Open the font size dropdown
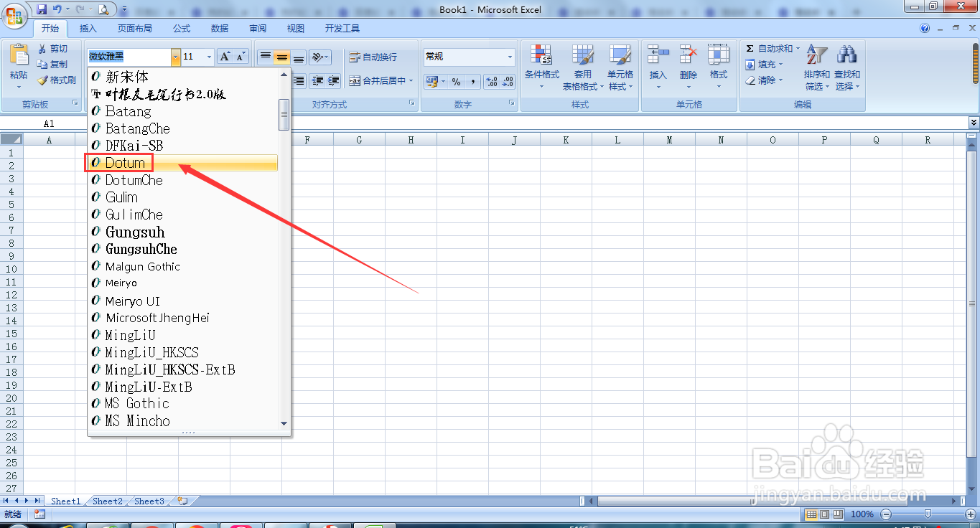Viewport: 980px width, 528px height. tap(210, 57)
